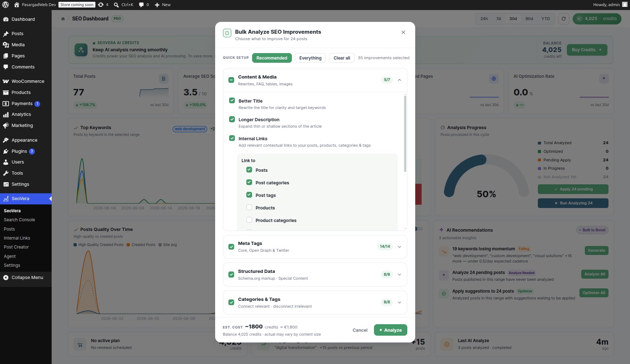Viewport: 630px width, 364px height.
Task: Click the comments bubble icon in admin bar
Action: (x=141, y=5)
